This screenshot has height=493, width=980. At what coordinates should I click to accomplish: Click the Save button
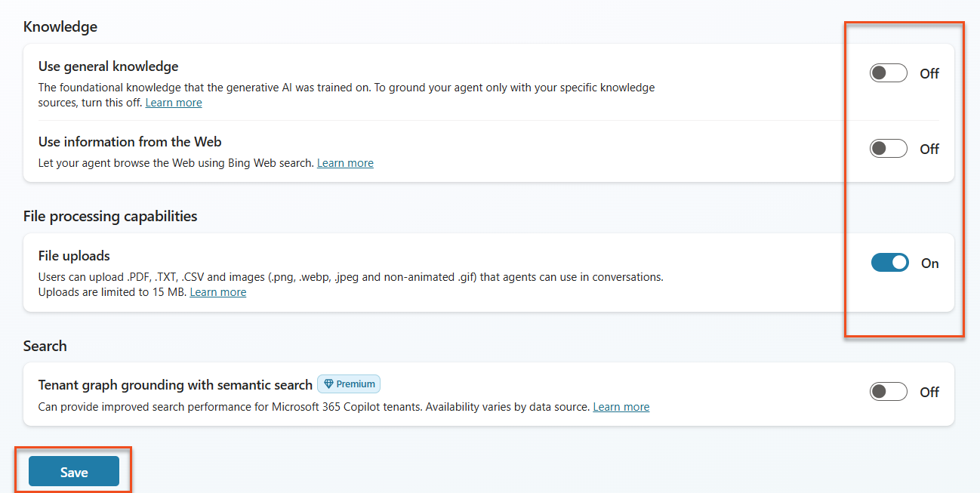[73, 471]
